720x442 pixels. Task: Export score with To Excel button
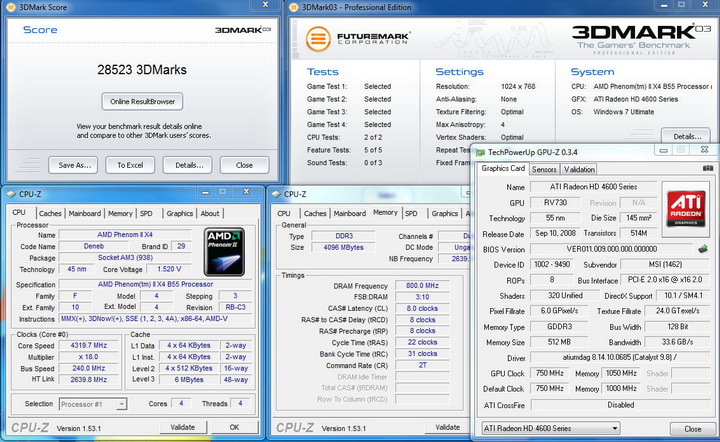(130, 165)
